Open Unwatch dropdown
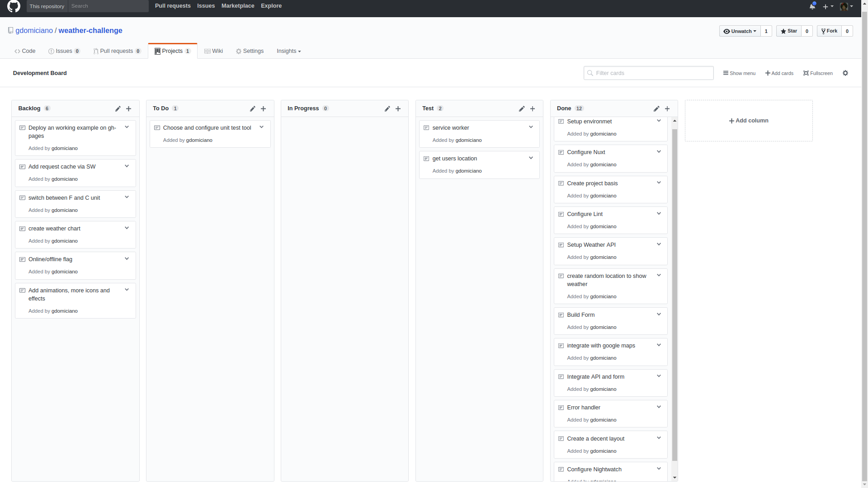 (740, 31)
